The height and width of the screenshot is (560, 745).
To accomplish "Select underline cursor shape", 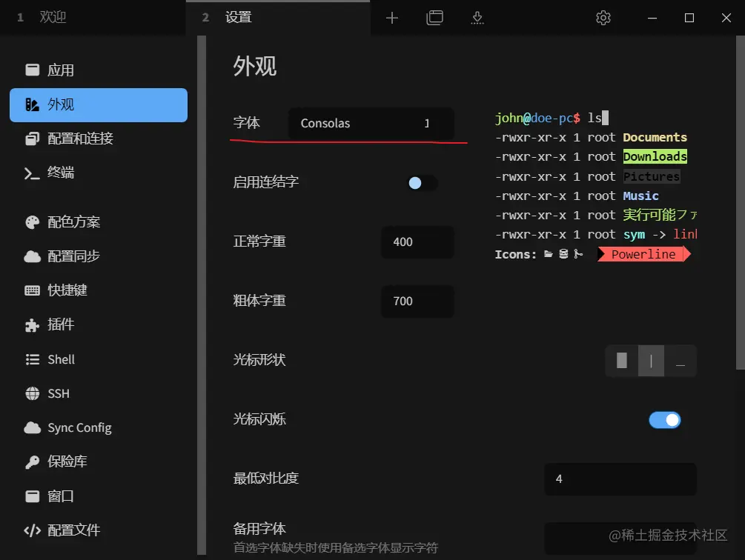I will point(681,361).
